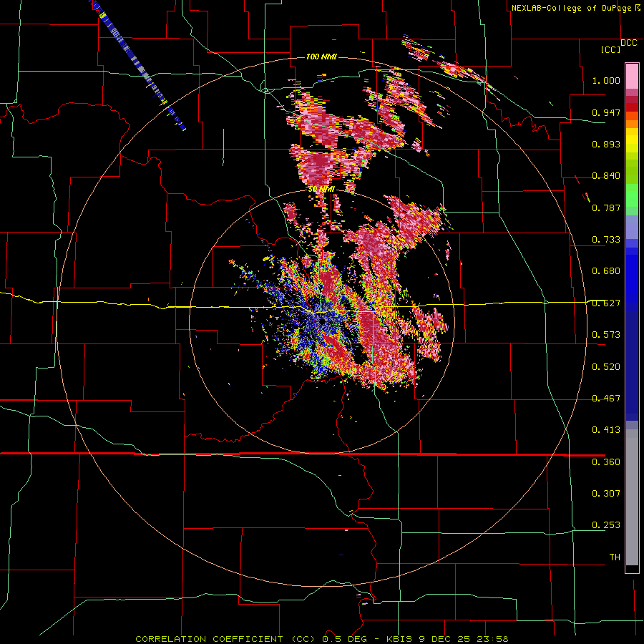
Task: Click the TH threshold label
Action: 615,557
